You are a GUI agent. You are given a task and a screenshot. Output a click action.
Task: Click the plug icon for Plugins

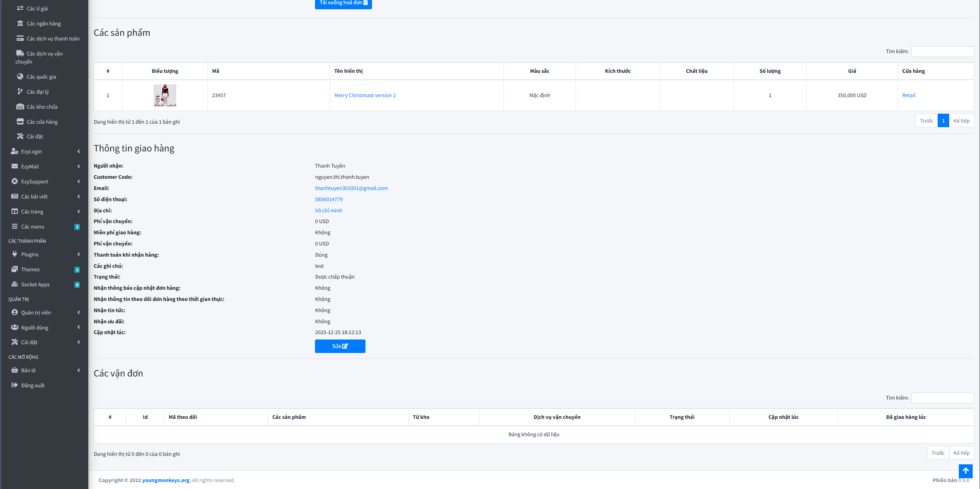point(15,254)
